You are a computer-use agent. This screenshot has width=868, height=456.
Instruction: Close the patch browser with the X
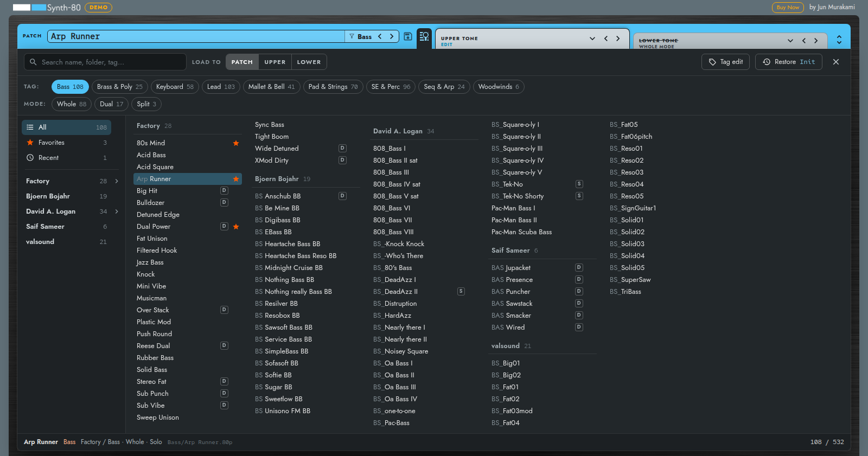[836, 62]
